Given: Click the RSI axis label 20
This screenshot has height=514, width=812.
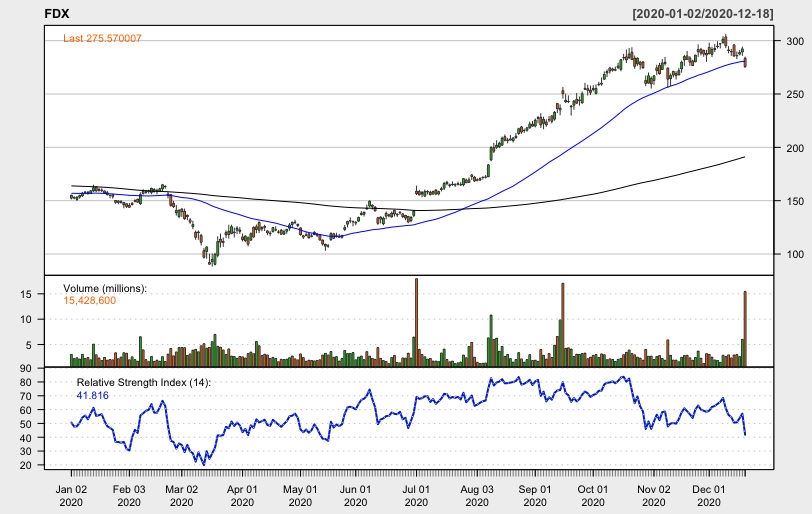Looking at the screenshot, I should [26, 465].
